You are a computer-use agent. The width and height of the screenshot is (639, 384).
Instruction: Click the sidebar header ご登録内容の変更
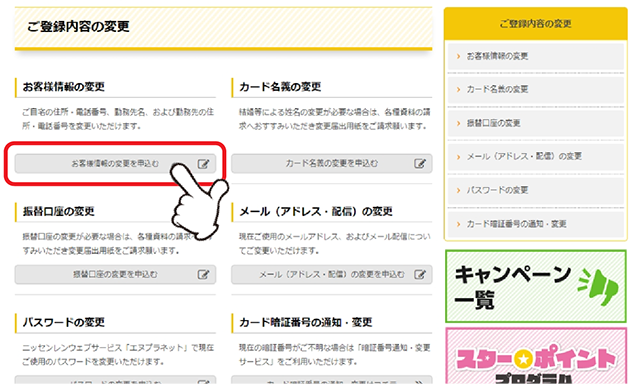536,24
